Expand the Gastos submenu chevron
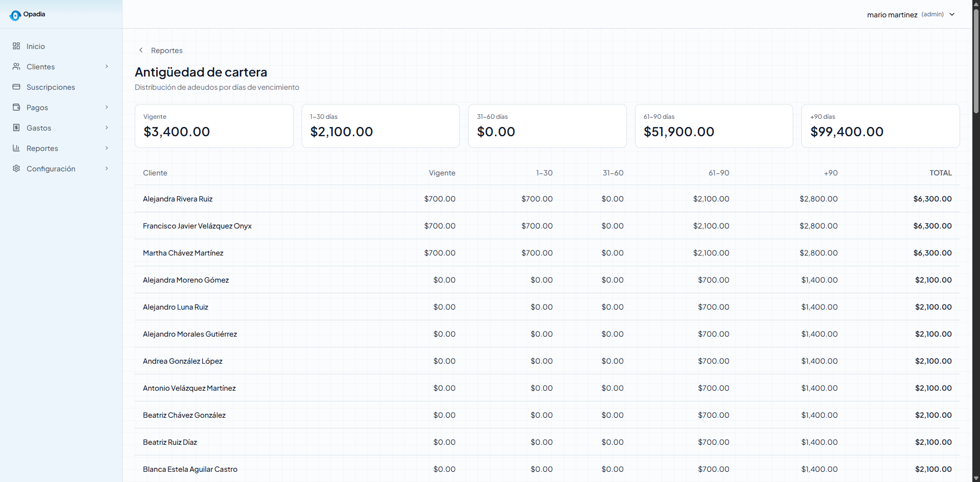The height and width of the screenshot is (482, 980). tap(107, 128)
